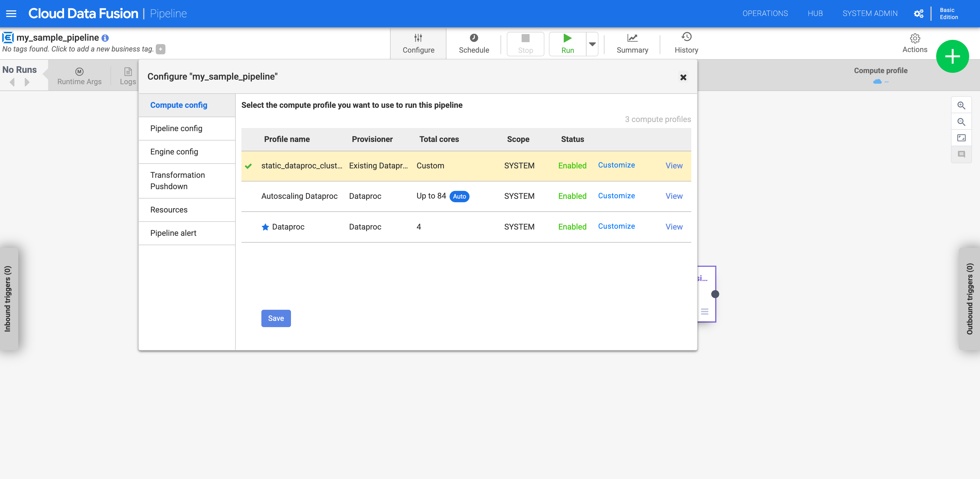Click the Configure pipeline icon

417,42
